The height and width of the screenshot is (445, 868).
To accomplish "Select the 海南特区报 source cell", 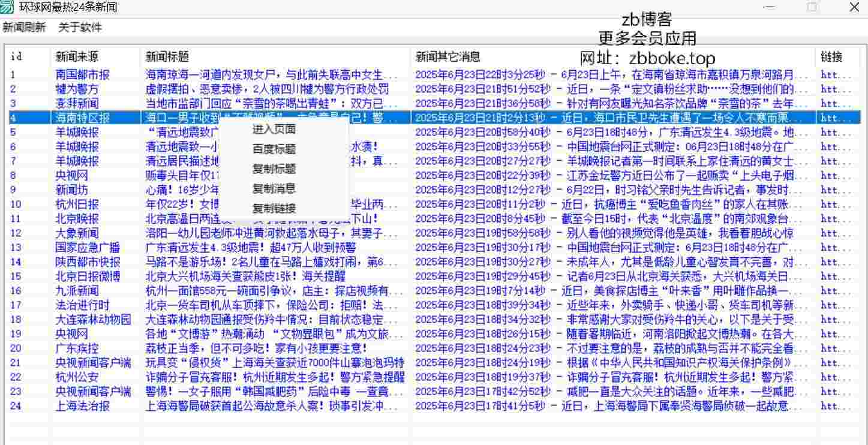I will (x=83, y=118).
